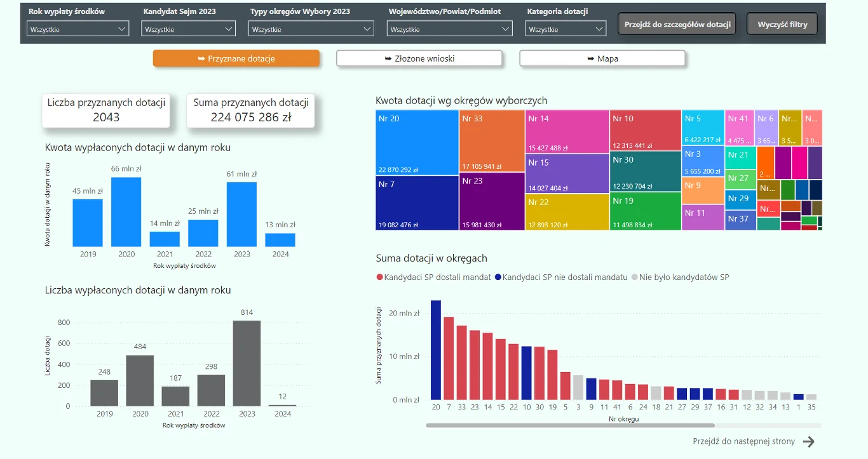Switch to Przyznane dotacje tab
This screenshot has height=459, width=868.
click(x=236, y=58)
